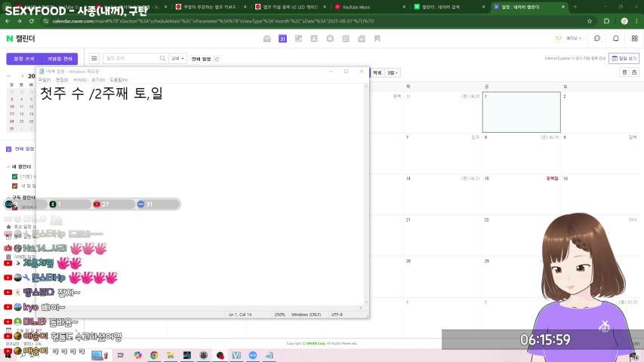
Task: Print the calendar with printer icon
Action: (x=634, y=72)
